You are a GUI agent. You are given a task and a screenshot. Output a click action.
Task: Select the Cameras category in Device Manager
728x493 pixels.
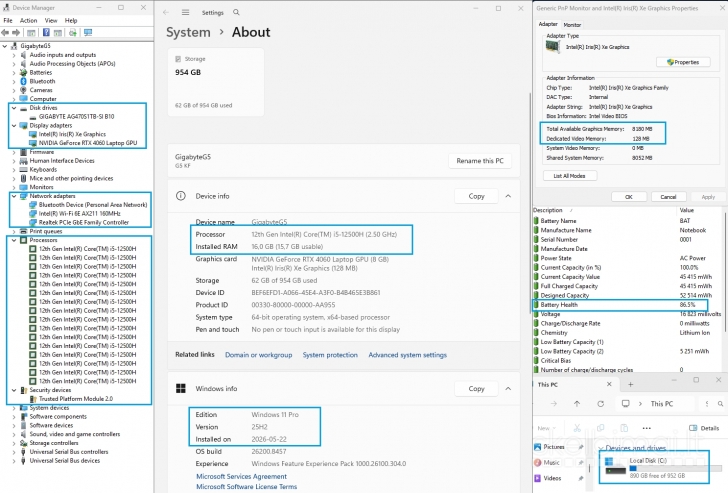pyautogui.click(x=41, y=90)
